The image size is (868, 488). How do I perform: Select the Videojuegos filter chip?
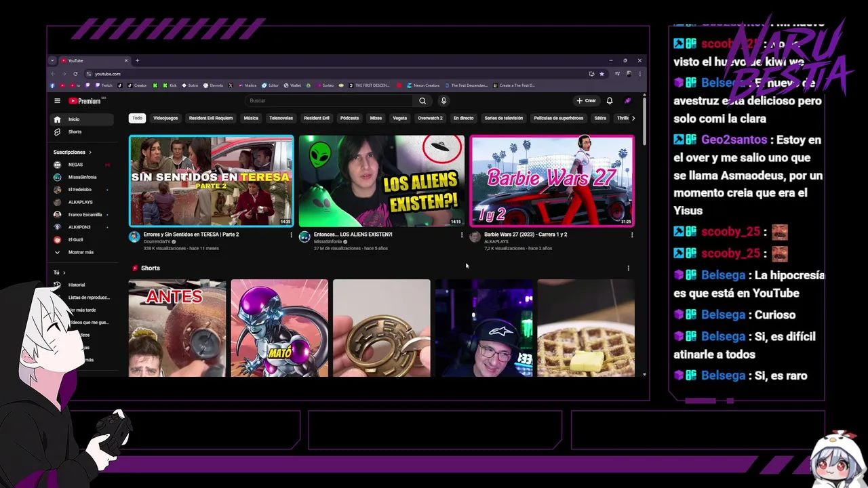[x=165, y=118]
